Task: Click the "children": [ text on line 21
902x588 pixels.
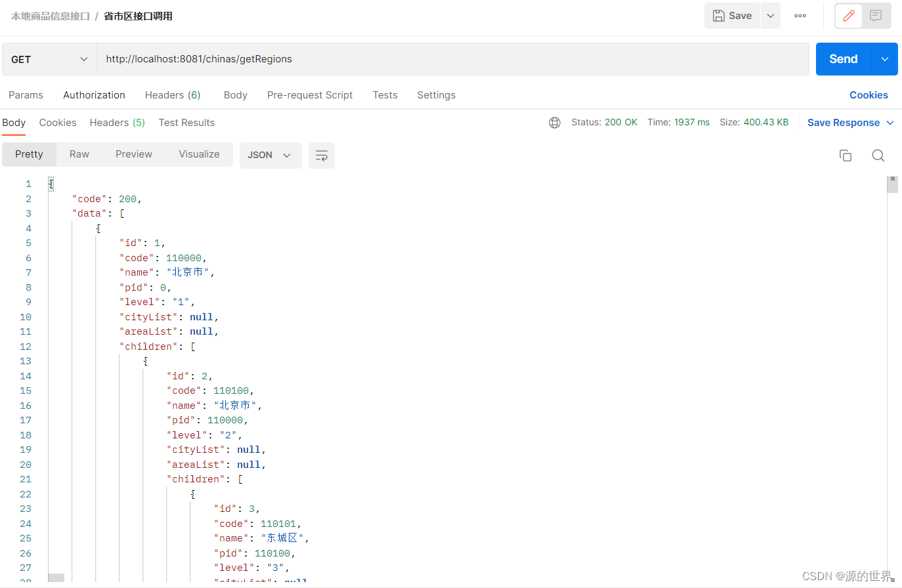Action: pyautogui.click(x=205, y=480)
